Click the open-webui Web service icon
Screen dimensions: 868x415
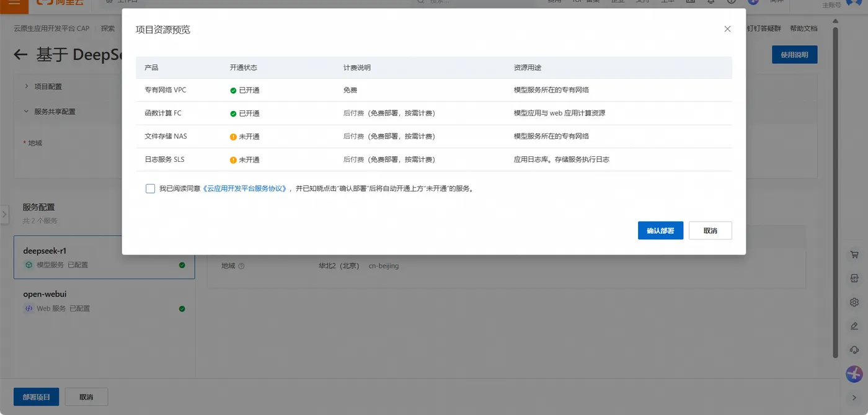tap(29, 308)
